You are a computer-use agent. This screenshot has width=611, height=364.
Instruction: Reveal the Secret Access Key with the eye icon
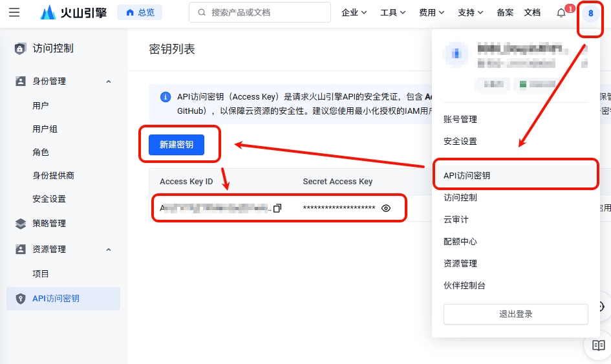[x=386, y=208]
